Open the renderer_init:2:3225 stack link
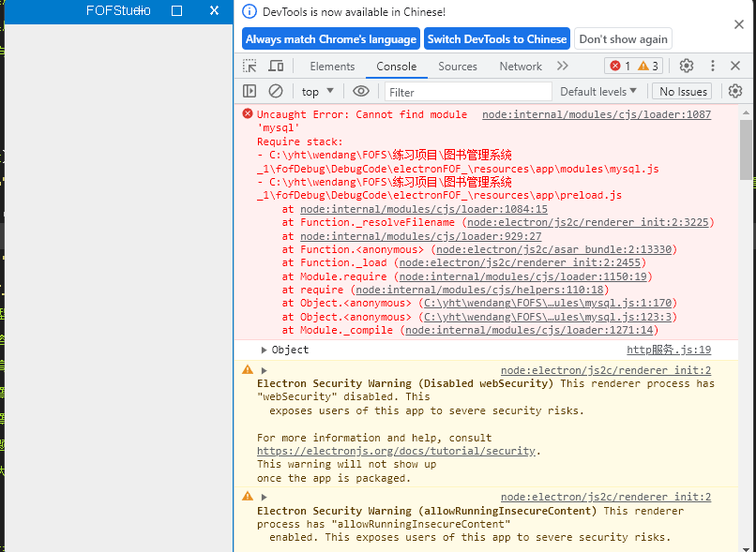Image resolution: width=756 pixels, height=552 pixels. tap(588, 222)
